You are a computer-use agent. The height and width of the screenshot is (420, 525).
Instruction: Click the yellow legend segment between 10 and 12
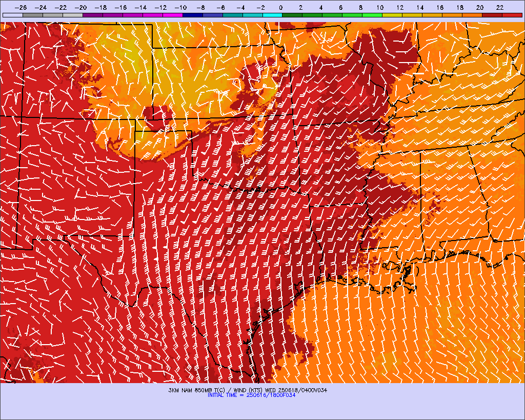pos(392,15)
